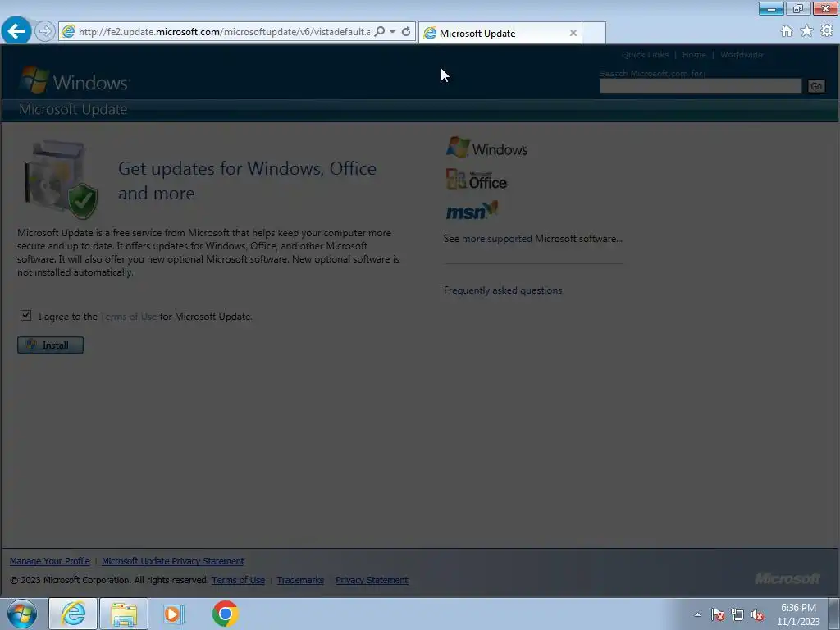Focus the Search Microsoft.com field
The height and width of the screenshot is (630, 840).
pyautogui.click(x=701, y=85)
